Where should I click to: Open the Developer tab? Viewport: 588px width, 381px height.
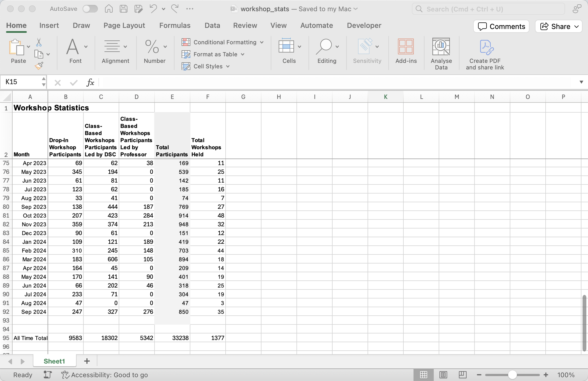[364, 25]
